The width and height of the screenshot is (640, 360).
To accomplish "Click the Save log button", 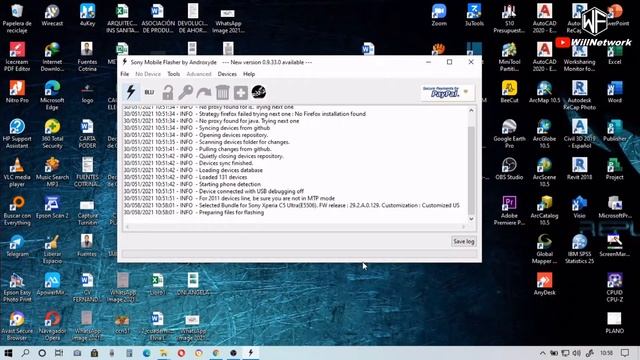I will 464,241.
